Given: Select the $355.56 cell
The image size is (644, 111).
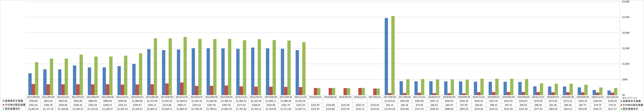Looking at the screenshot, I should coord(33,105).
